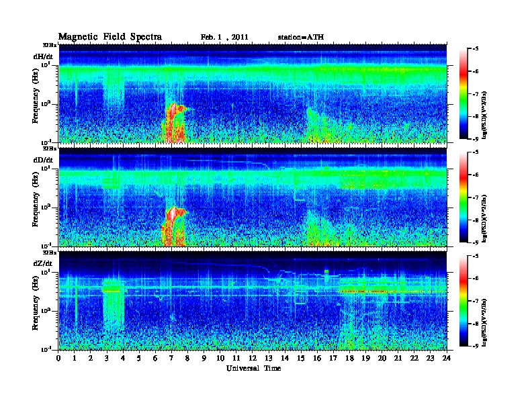Click the "16" Universal Time tick label
The height and width of the screenshot is (411, 532).
tap(318, 359)
